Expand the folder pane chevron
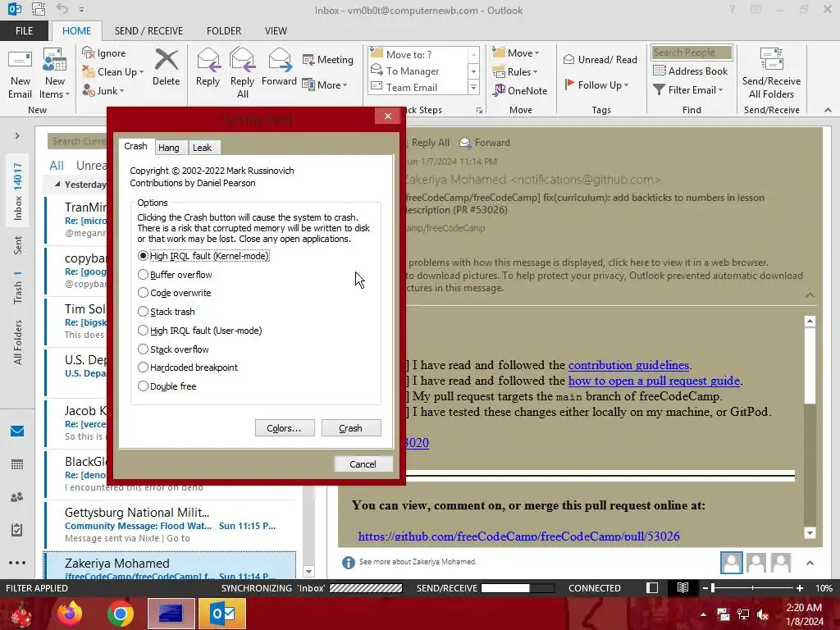840x630 pixels. tap(17, 135)
